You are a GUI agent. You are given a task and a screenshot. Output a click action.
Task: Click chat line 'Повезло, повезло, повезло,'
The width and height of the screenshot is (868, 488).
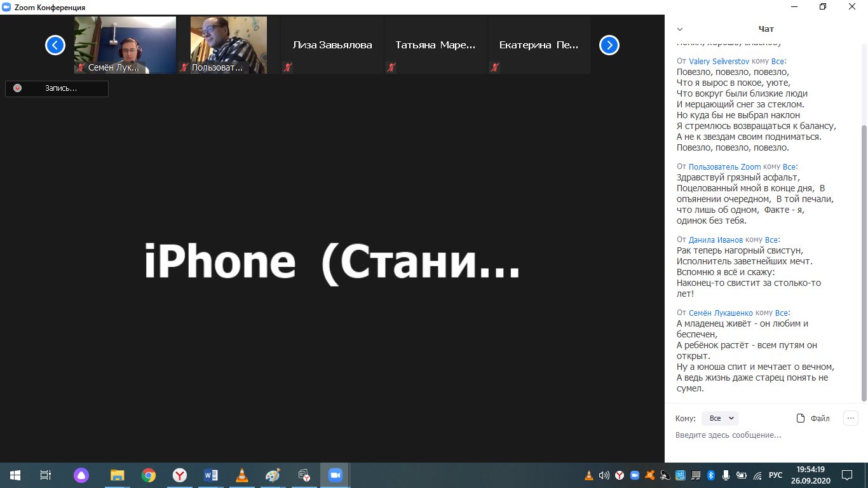tap(733, 72)
